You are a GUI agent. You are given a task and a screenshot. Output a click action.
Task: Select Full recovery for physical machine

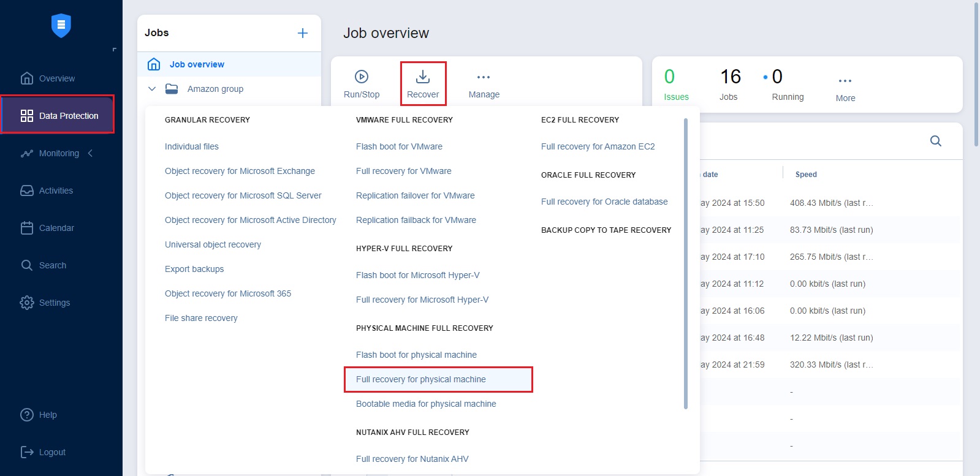[421, 379]
